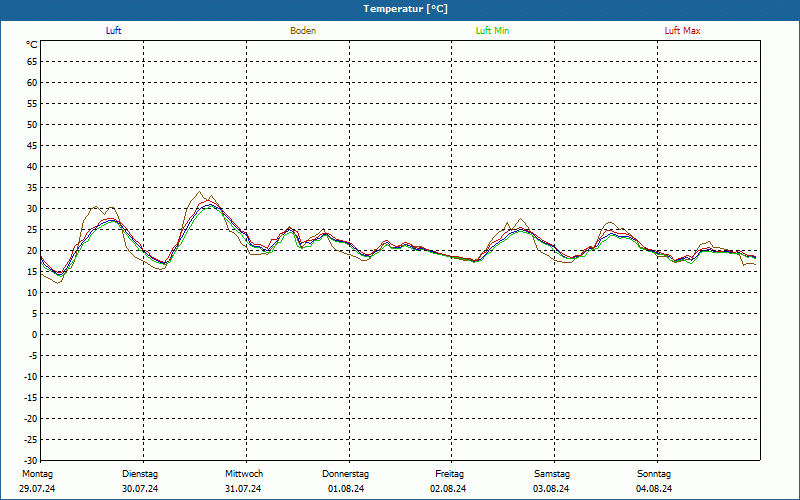Click the red 'Luft Max' legend label
800x500 pixels.
(x=682, y=31)
